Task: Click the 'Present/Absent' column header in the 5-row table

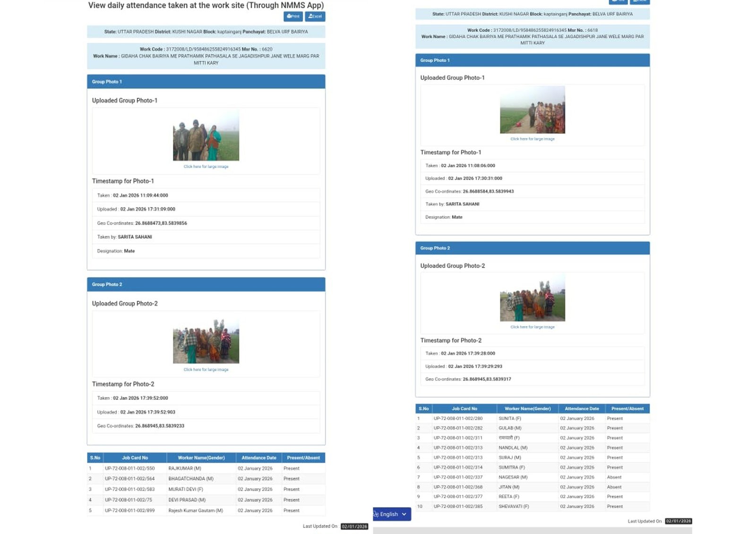Action: point(303,458)
